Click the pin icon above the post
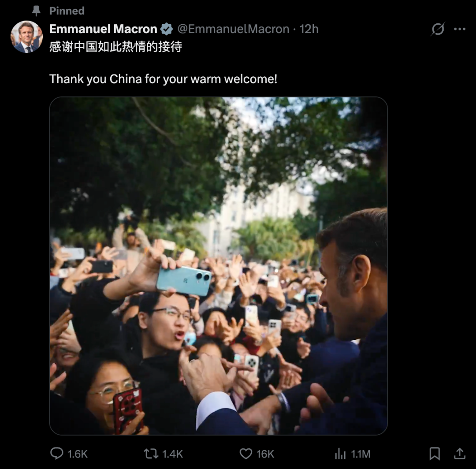Screen dimensions: 476x469 tap(36, 11)
